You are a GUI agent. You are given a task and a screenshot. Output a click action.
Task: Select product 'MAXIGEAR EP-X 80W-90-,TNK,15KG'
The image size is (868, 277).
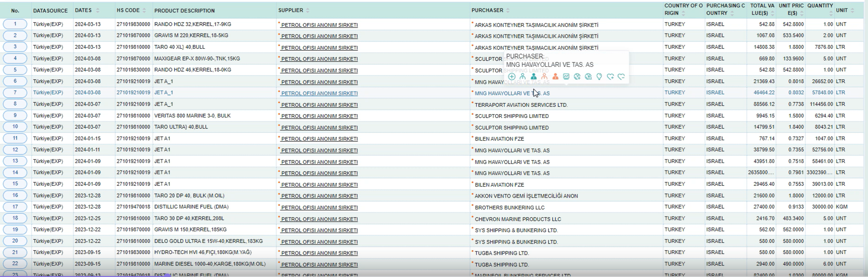pos(197,58)
